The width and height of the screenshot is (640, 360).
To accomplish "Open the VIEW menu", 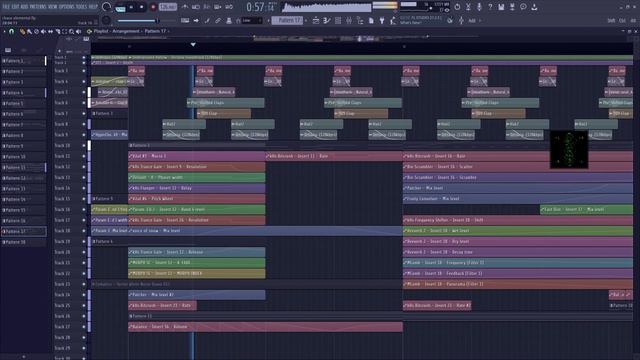I will (54, 7).
